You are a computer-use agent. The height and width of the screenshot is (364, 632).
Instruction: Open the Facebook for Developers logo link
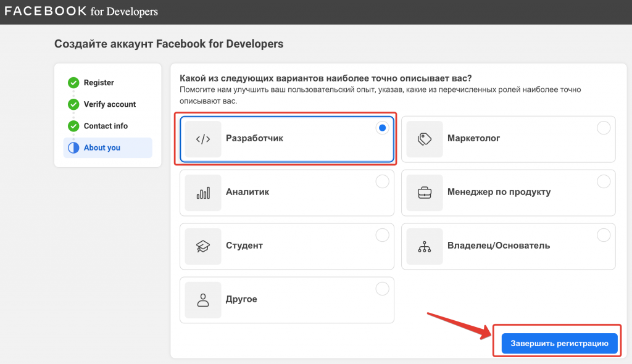pyautogui.click(x=81, y=11)
